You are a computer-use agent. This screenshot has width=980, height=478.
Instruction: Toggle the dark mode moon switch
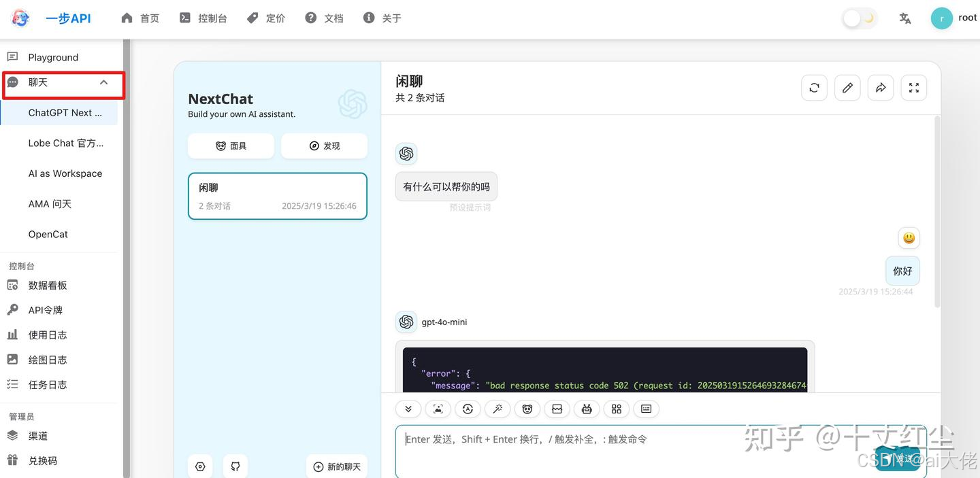860,18
